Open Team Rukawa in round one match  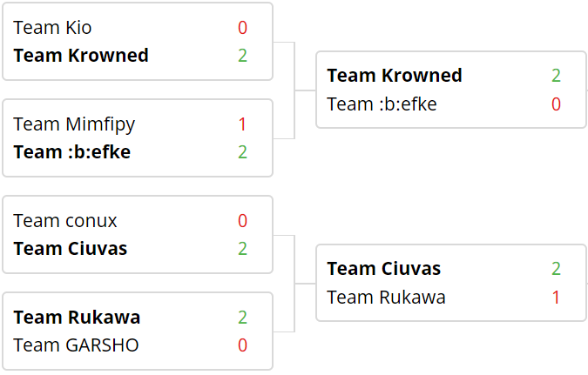click(77, 318)
